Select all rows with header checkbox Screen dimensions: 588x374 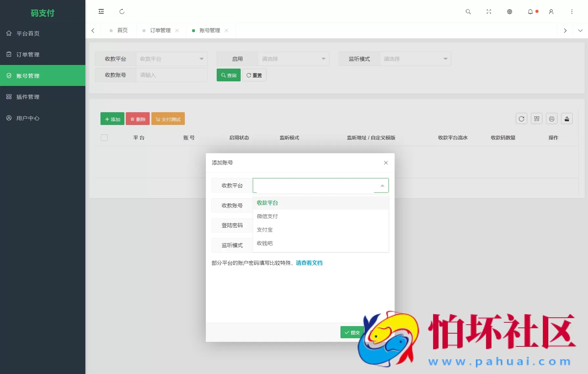(104, 137)
